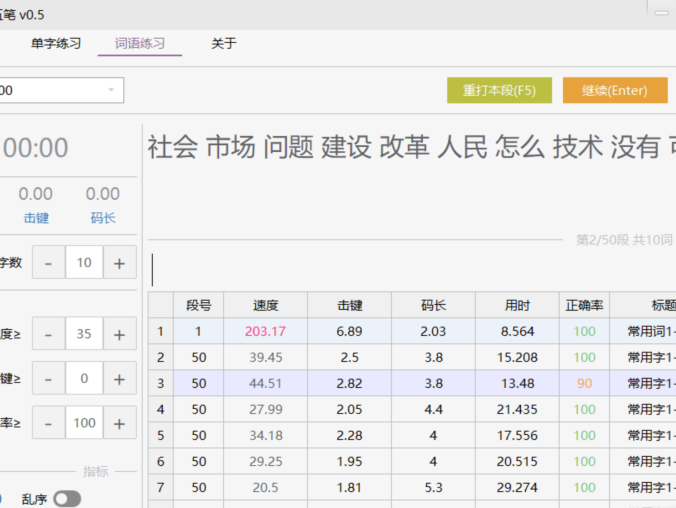Click the 率≥ input showing 100
Screen dimensions: 676x508
pyautogui.click(x=84, y=423)
